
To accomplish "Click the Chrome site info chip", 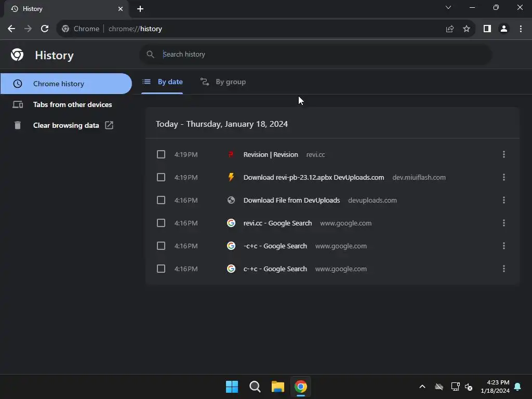I will 81,29.
